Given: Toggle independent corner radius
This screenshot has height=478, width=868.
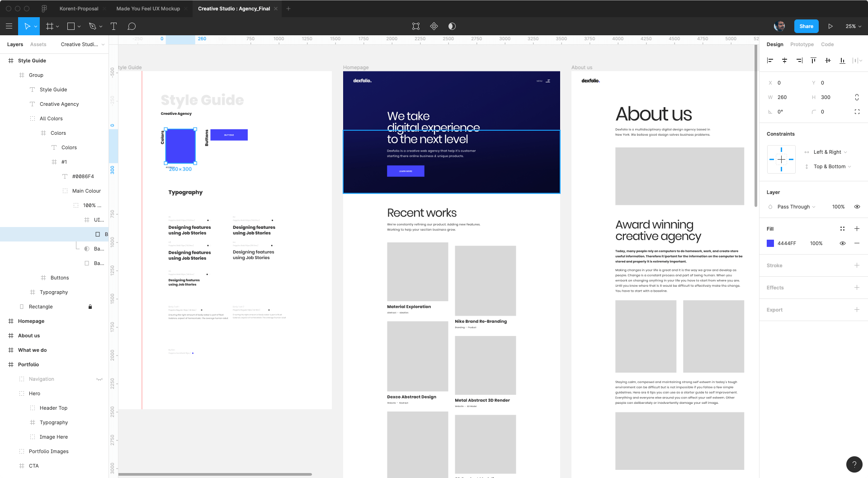Looking at the screenshot, I should click(857, 112).
